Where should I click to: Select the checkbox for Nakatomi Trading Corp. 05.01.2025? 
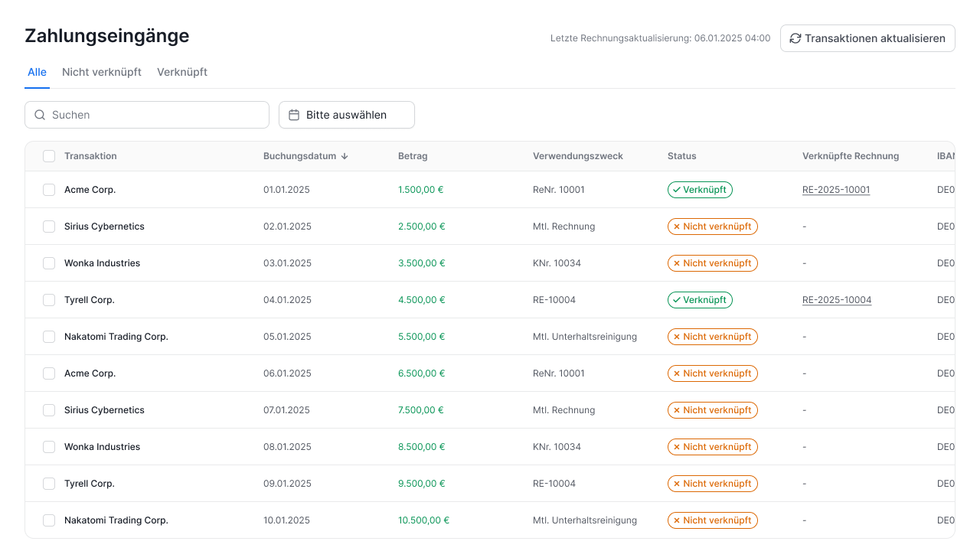(49, 337)
